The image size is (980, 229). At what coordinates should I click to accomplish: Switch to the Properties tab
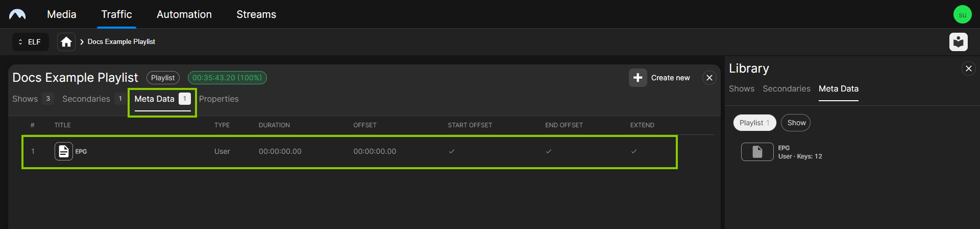[218, 99]
